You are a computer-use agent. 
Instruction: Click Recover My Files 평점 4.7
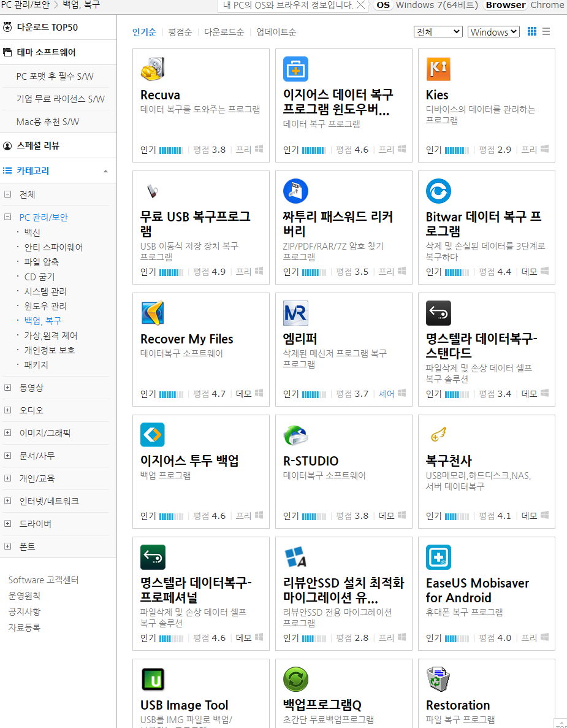[x=209, y=394]
